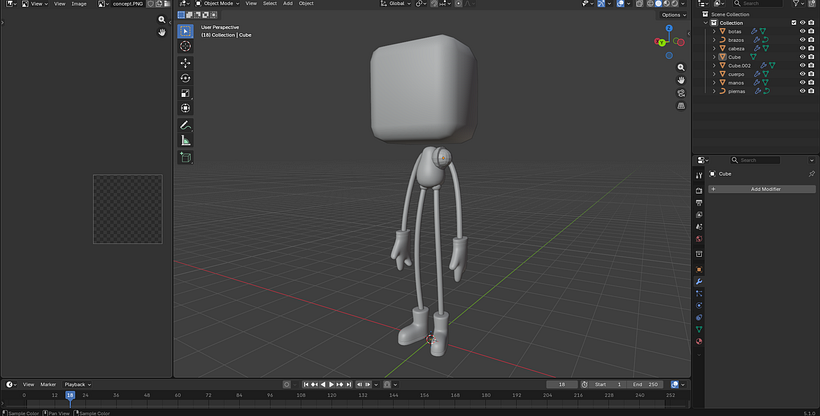Click the blue Z axis on navigation gizmo
Image resolution: width=820 pixels, height=416 pixels.
tap(668, 30)
